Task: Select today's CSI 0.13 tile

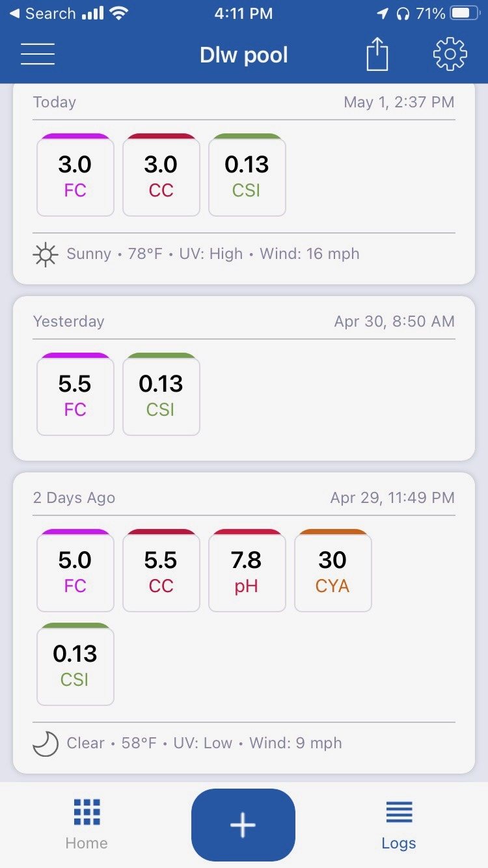Action: pyautogui.click(x=247, y=175)
